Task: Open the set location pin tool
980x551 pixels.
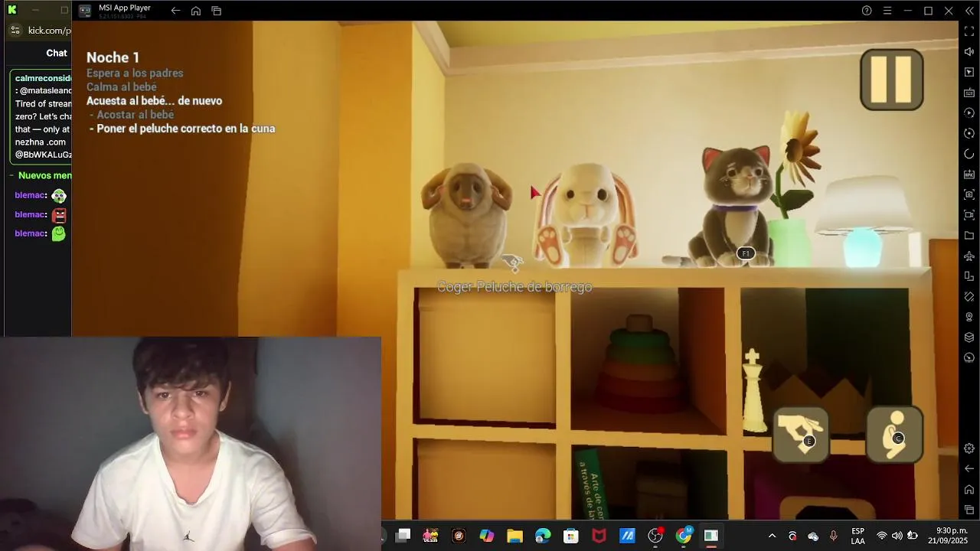Action: coord(969,317)
